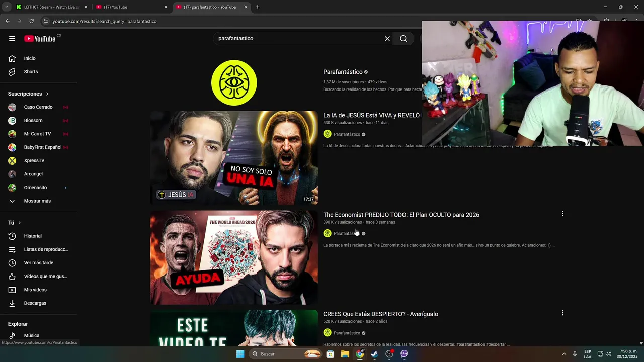This screenshot has width=644, height=362.
Task: Click the taskbar Buscar search box
Action: (x=286, y=354)
